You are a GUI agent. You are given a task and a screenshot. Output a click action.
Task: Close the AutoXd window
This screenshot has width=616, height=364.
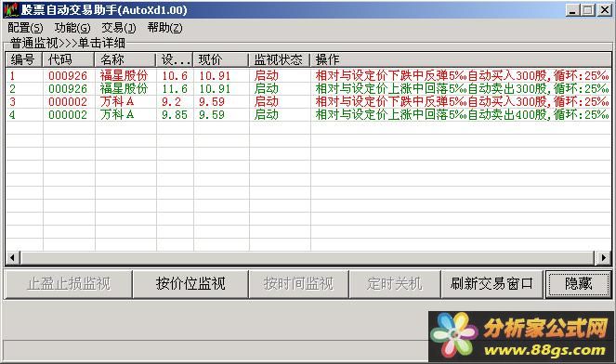[605, 10]
